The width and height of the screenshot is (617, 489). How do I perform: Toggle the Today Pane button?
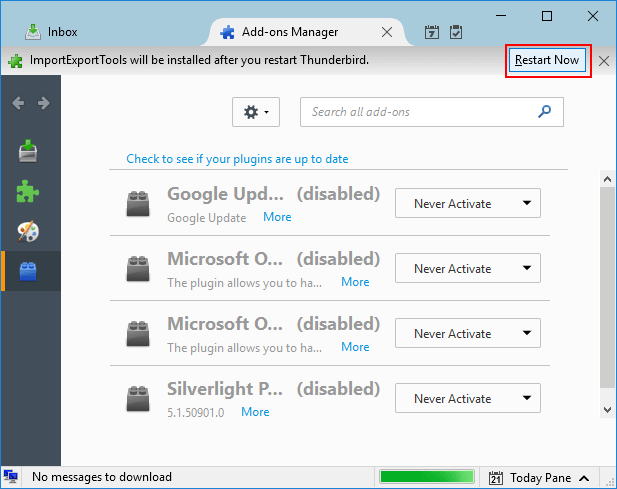[539, 478]
